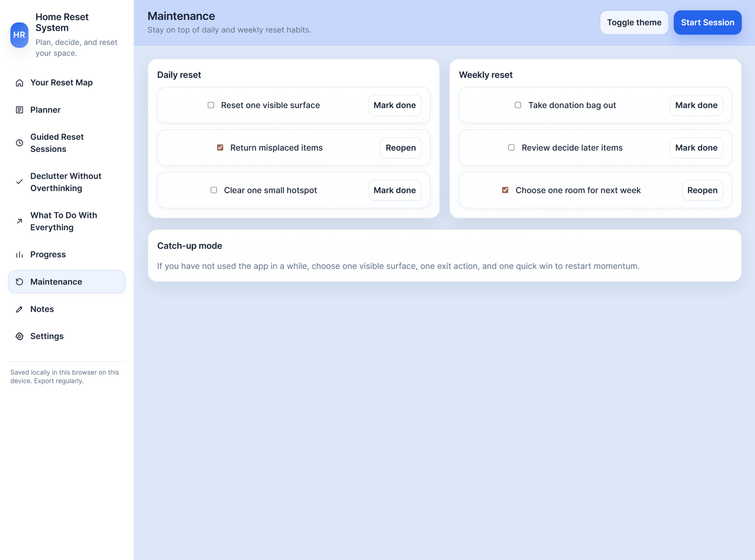The height and width of the screenshot is (560, 755).
Task: Click the Catch-up mode heading
Action: coord(190,246)
